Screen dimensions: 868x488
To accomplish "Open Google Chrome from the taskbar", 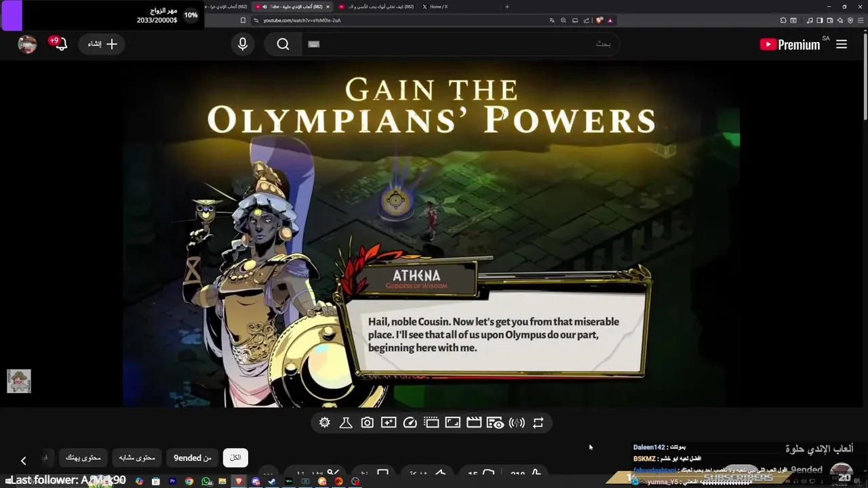I will 189,481.
